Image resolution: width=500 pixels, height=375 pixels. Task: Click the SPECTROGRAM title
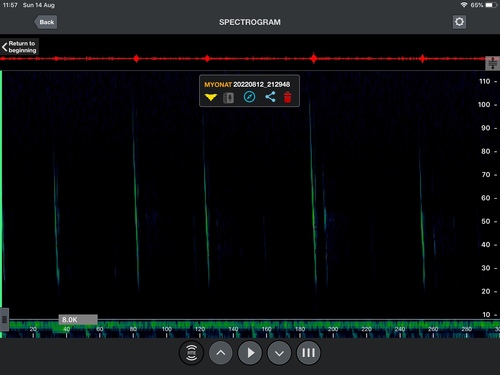coord(250,22)
